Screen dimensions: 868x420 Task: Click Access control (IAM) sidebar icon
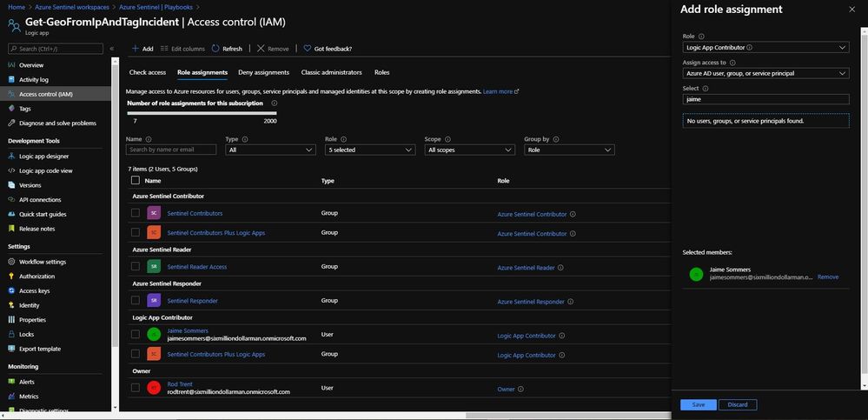point(11,94)
